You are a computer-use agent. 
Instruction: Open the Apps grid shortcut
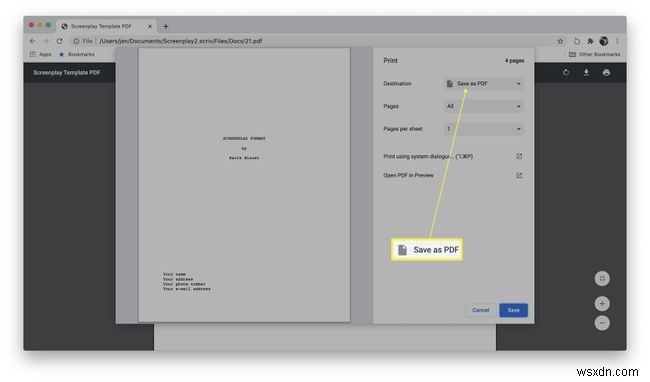[x=40, y=54]
